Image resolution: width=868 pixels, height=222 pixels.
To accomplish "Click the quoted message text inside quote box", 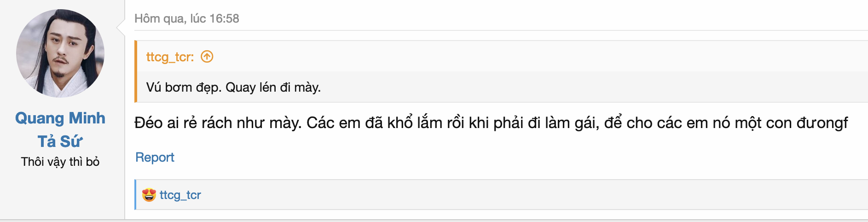I will 233,88.
